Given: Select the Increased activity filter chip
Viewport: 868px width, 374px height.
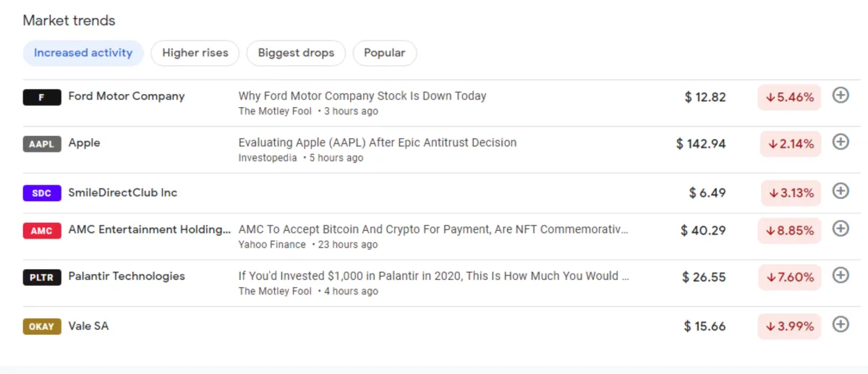Looking at the screenshot, I should click(x=83, y=53).
